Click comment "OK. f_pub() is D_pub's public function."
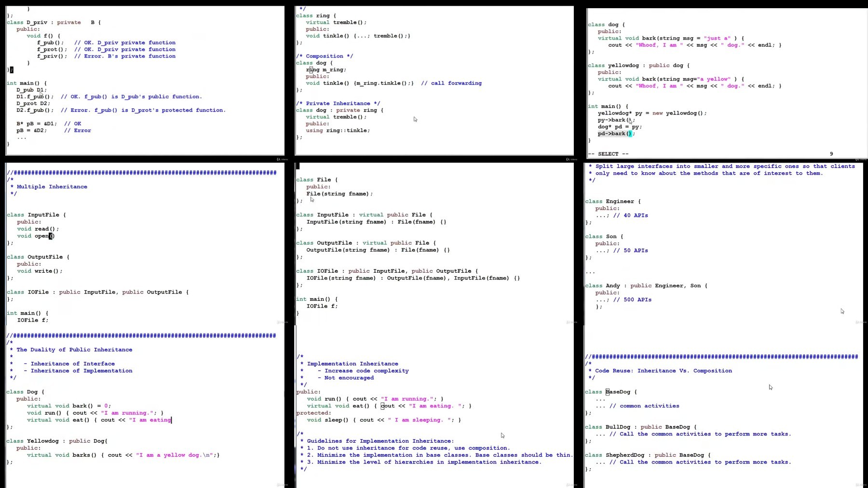 tap(136, 97)
